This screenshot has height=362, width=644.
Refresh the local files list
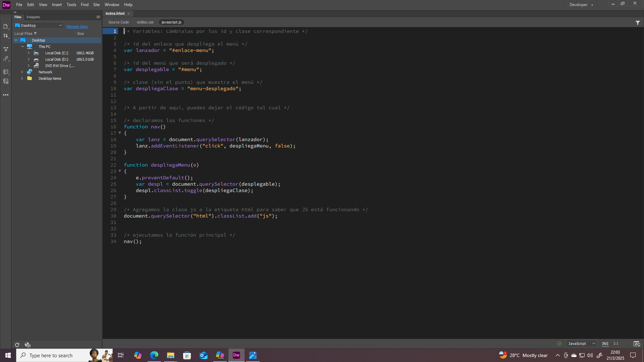[x=17, y=345]
